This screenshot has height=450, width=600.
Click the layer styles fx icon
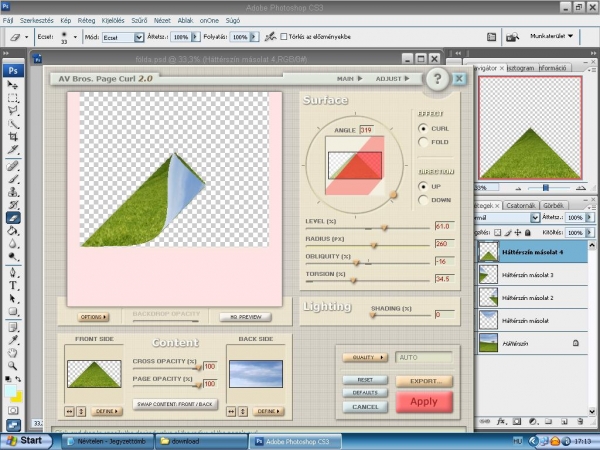pos(501,421)
